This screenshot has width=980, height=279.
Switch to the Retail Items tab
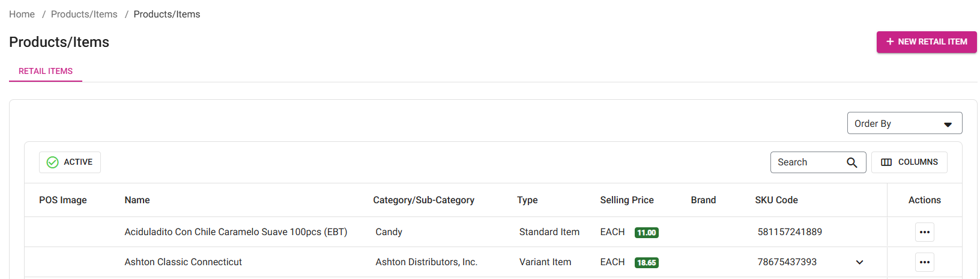[x=46, y=71]
